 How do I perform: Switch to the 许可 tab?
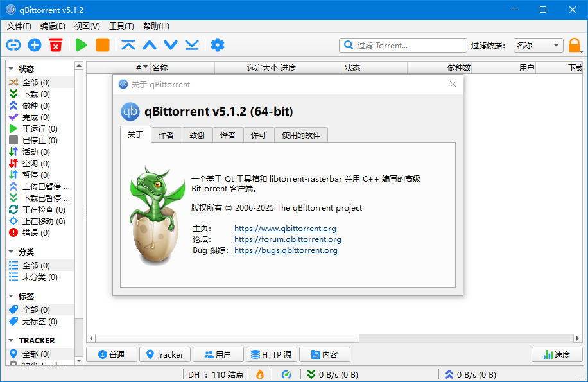(x=259, y=135)
